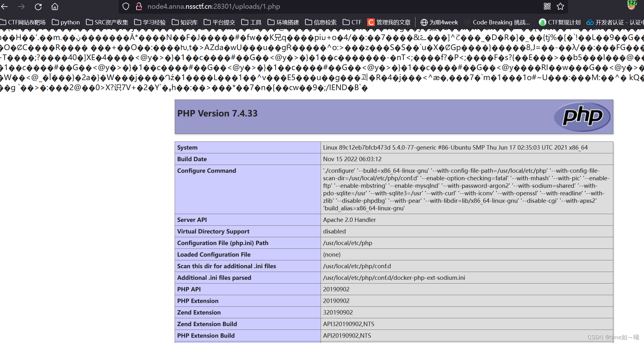Open the 环境搭建 bookmark folder

pos(283,22)
